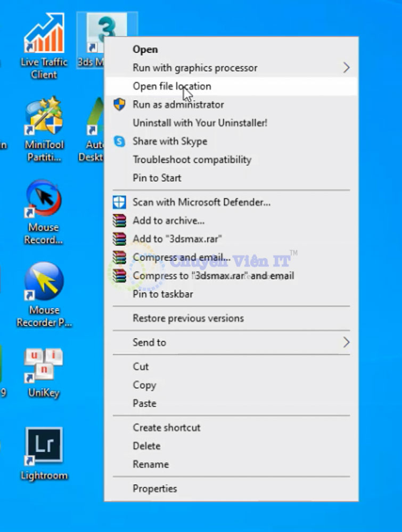402x532 pixels.
Task: Click Restore previous versions
Action: pyautogui.click(x=188, y=318)
